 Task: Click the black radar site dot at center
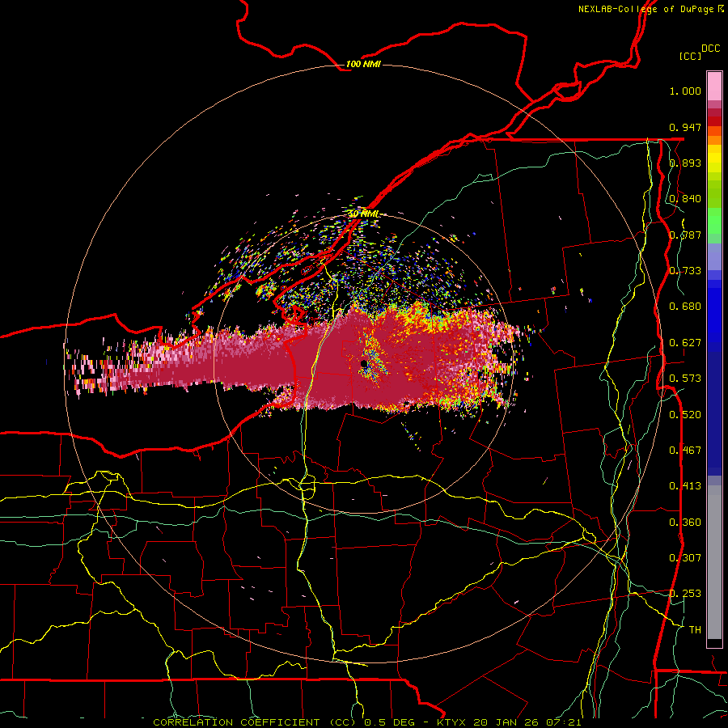[364, 363]
